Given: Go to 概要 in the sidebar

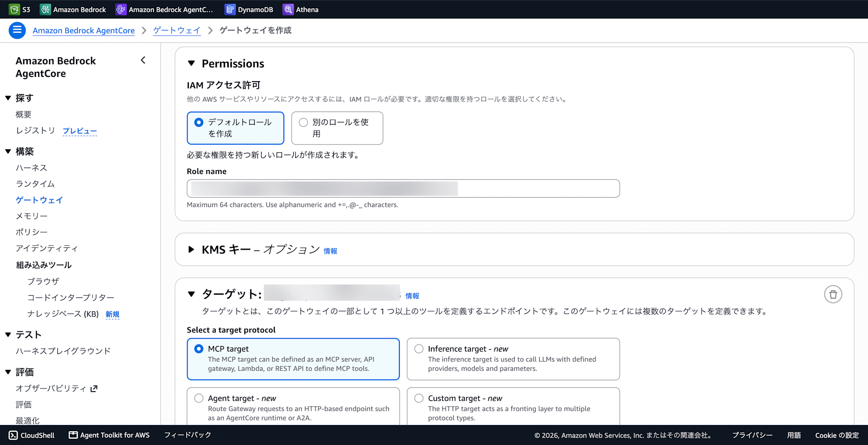Looking at the screenshot, I should click(23, 115).
